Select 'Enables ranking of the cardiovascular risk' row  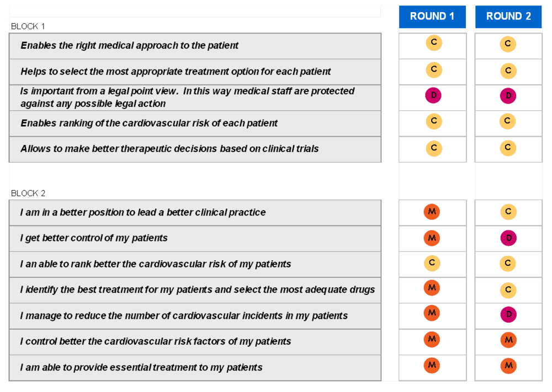[195, 123]
